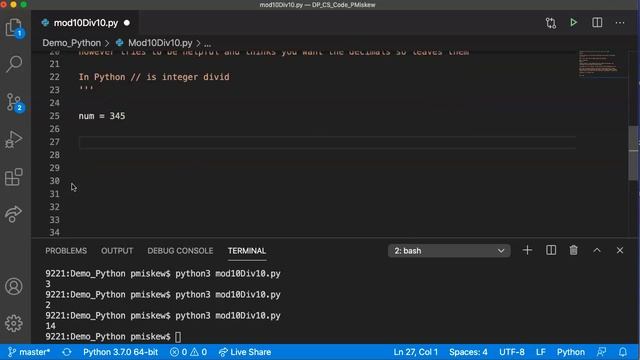Open notifications bell in status bar
640x360 pixels.
[622, 352]
